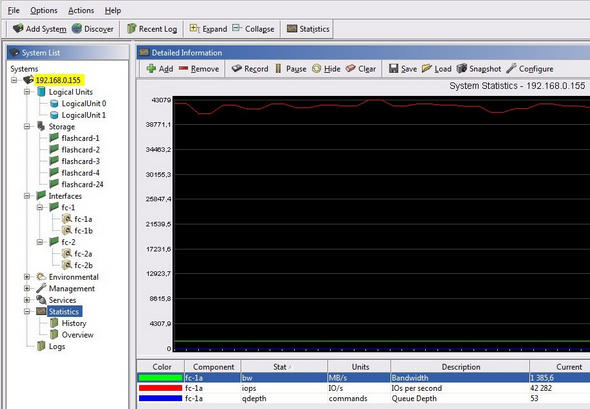The height and width of the screenshot is (409, 590).
Task: Select the fc-2a port
Action: 83,254
